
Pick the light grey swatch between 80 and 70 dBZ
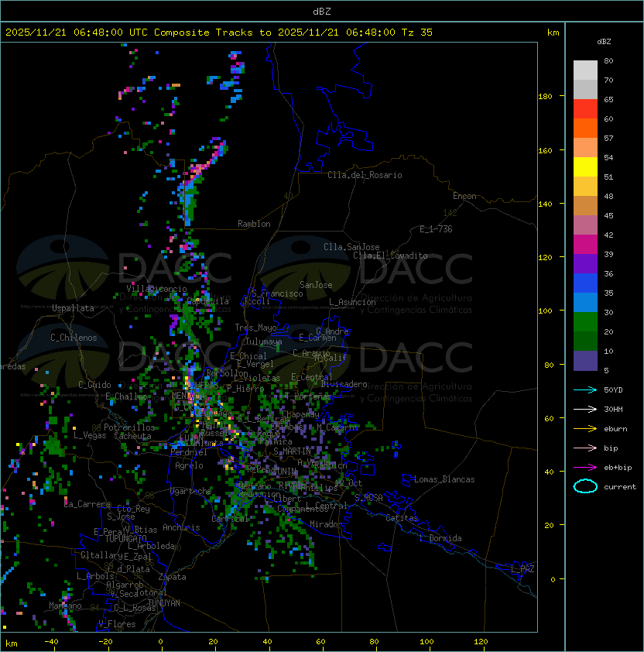pyautogui.click(x=585, y=70)
